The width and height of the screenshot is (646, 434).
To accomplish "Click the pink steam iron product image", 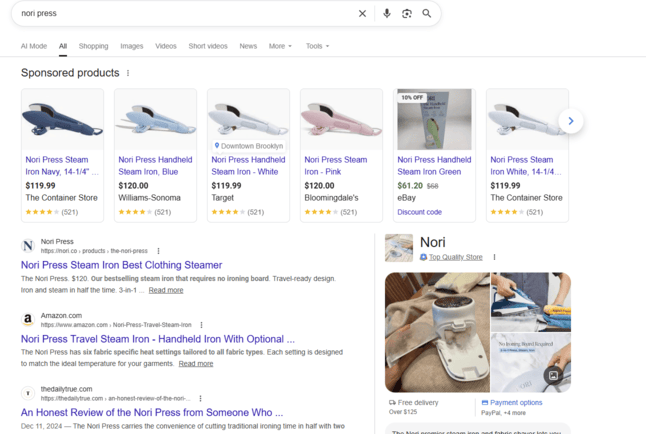I will click(341, 120).
